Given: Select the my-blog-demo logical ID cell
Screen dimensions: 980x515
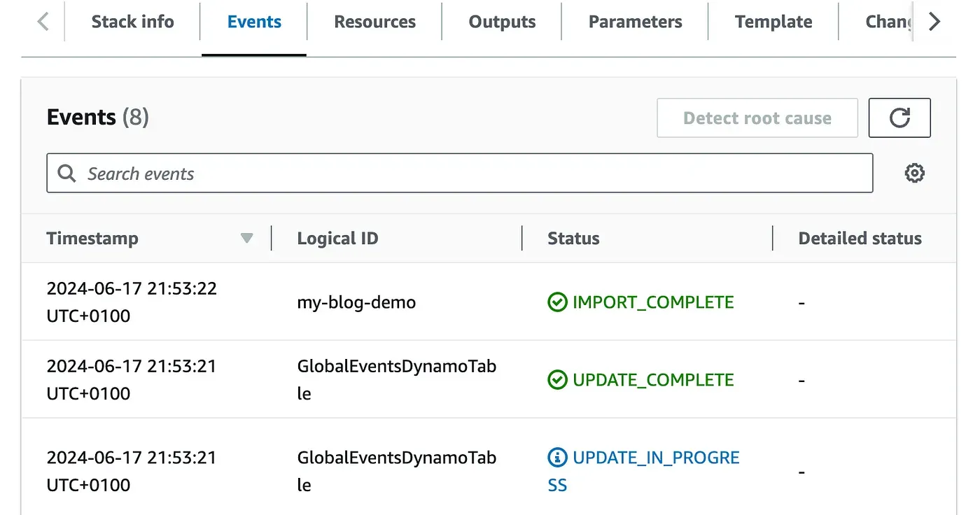Looking at the screenshot, I should 356,302.
